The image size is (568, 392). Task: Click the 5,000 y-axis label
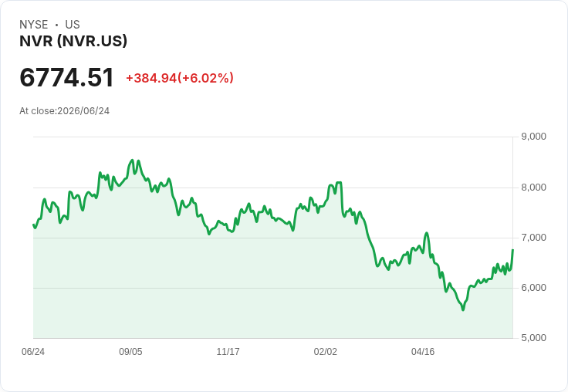point(533,338)
